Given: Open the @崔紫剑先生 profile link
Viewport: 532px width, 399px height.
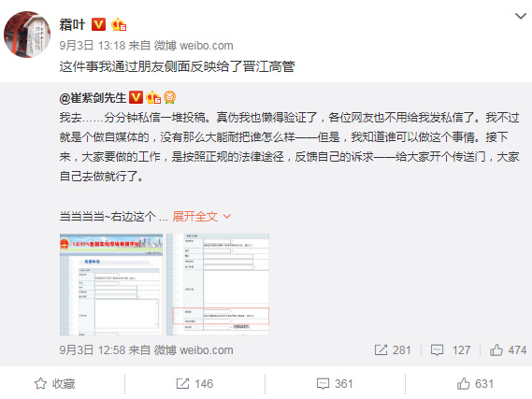Looking at the screenshot, I should click(93, 98).
